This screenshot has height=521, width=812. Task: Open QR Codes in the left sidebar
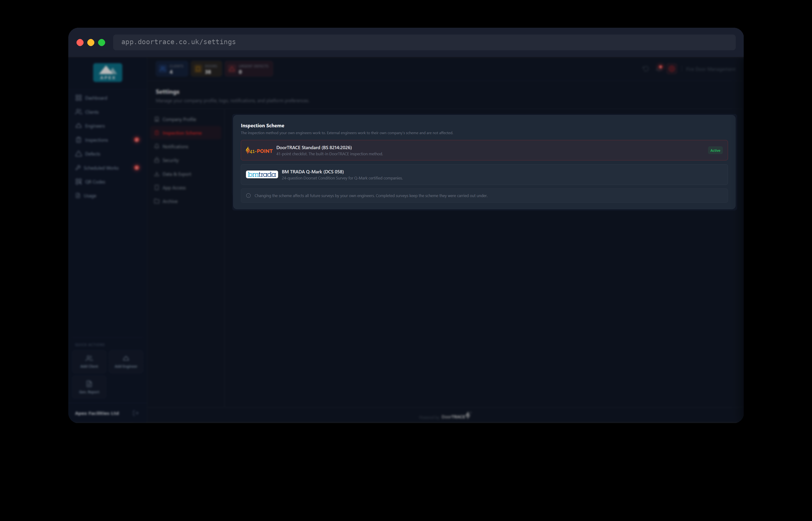point(107,182)
